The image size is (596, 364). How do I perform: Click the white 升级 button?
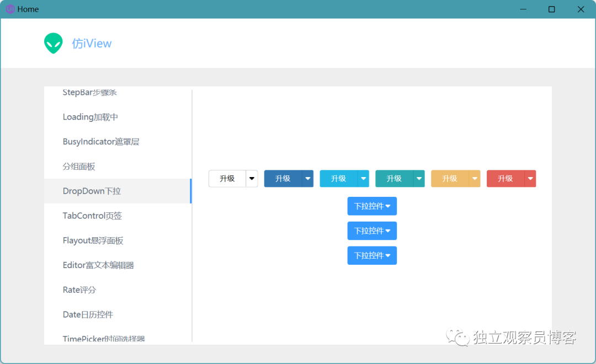pos(227,179)
